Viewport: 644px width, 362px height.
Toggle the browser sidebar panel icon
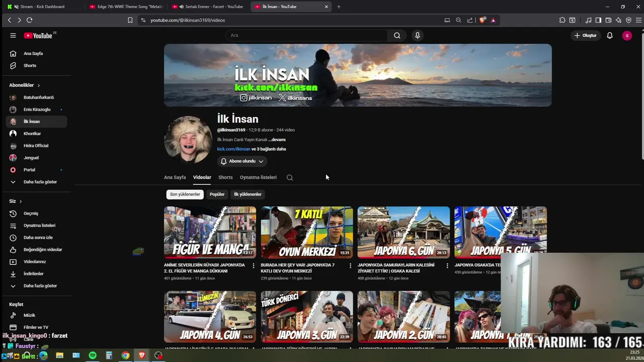click(598, 20)
